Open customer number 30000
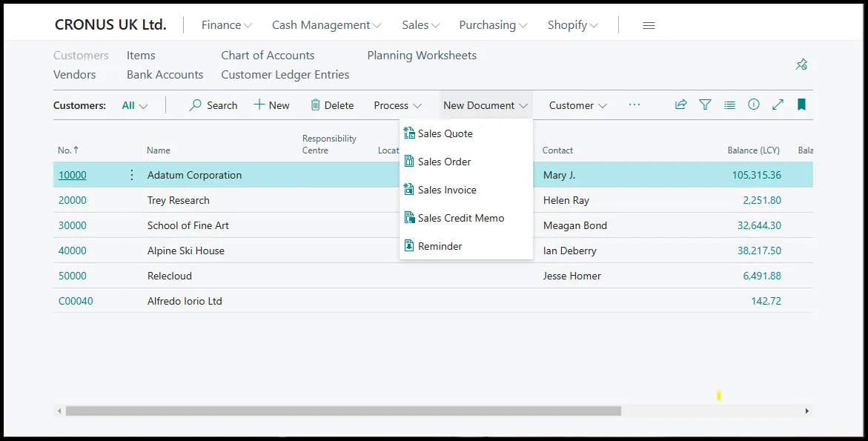The width and height of the screenshot is (868, 441). pos(73,225)
